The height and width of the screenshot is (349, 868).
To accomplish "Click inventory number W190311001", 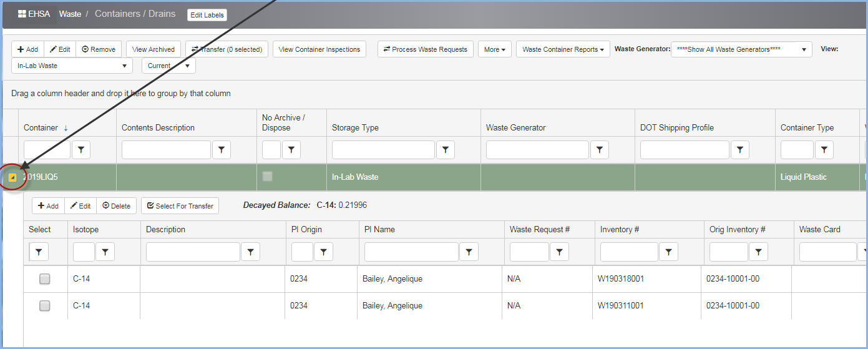I will pyautogui.click(x=621, y=306).
